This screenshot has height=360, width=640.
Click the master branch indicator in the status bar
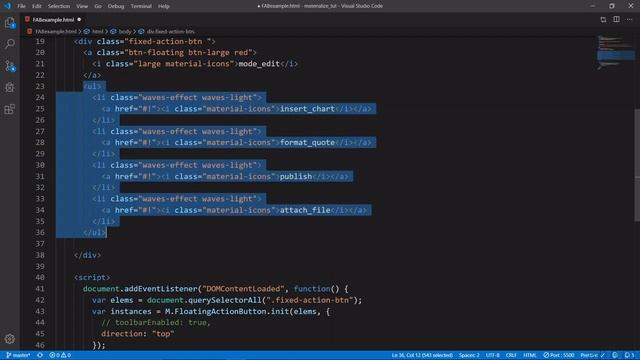18,355
